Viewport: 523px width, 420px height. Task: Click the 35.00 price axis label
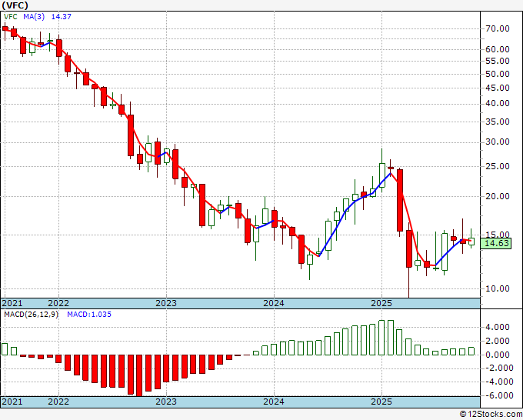[498, 122]
